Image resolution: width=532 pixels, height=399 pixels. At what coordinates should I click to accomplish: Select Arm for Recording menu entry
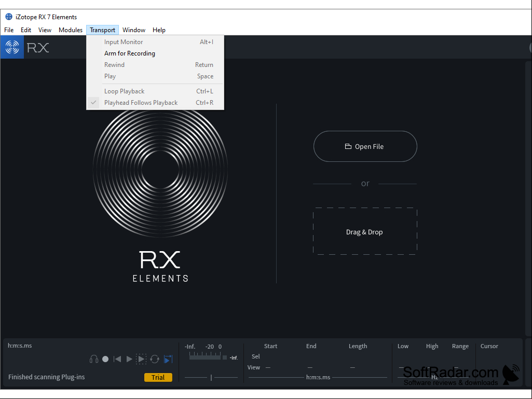[x=155, y=53]
